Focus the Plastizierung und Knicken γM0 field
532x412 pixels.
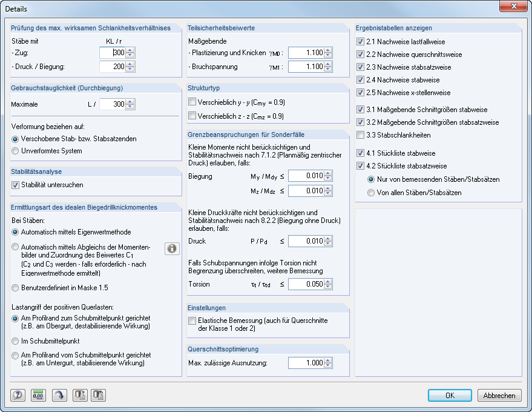coord(306,53)
